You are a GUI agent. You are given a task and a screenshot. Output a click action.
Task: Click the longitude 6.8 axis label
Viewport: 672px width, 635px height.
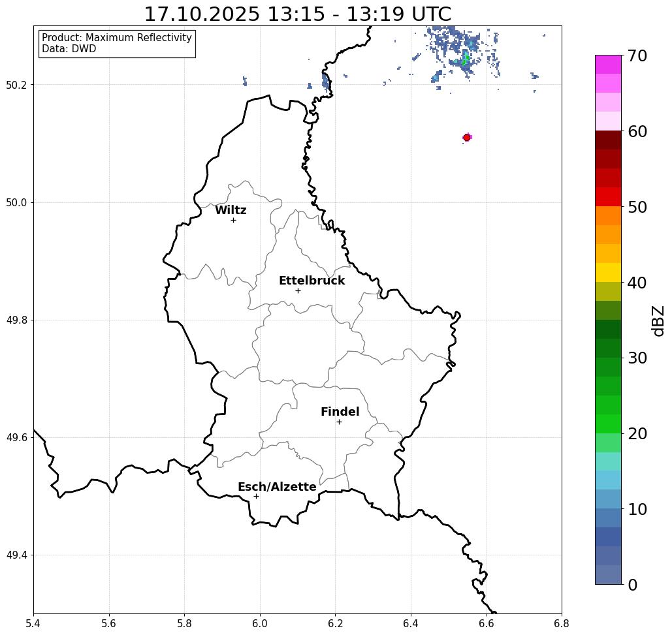pyautogui.click(x=562, y=624)
